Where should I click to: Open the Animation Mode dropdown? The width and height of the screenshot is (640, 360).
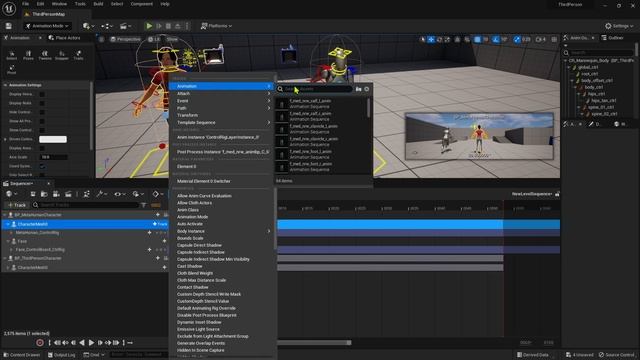pyautogui.click(x=47, y=26)
